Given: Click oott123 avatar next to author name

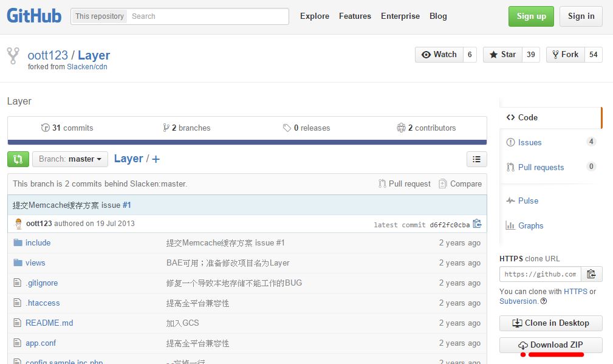Looking at the screenshot, I should (x=18, y=224).
